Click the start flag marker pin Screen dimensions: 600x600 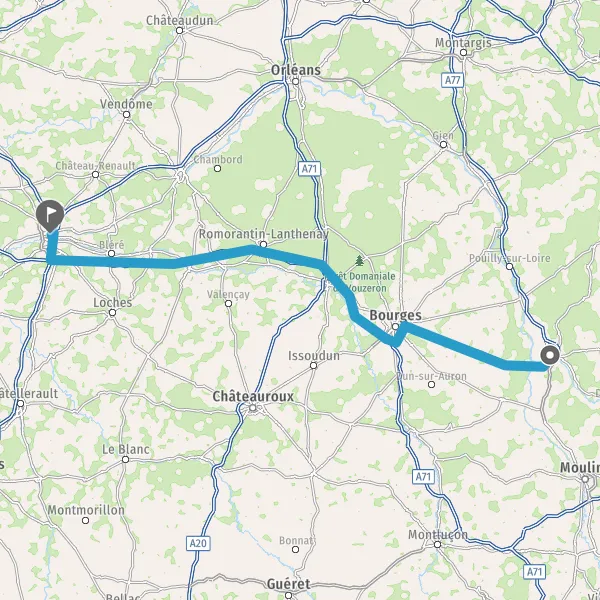tap(50, 216)
